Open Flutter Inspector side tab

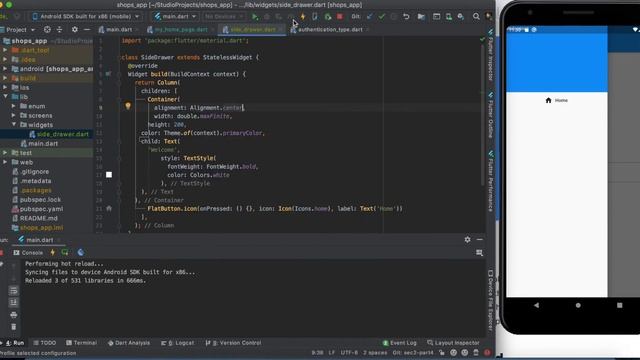(x=491, y=55)
